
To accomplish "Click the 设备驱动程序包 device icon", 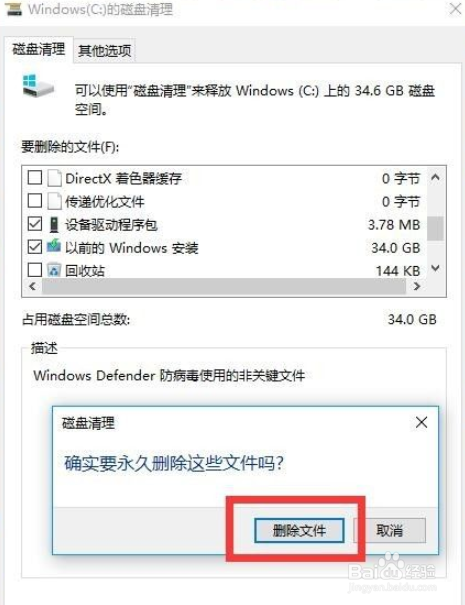I will [54, 225].
